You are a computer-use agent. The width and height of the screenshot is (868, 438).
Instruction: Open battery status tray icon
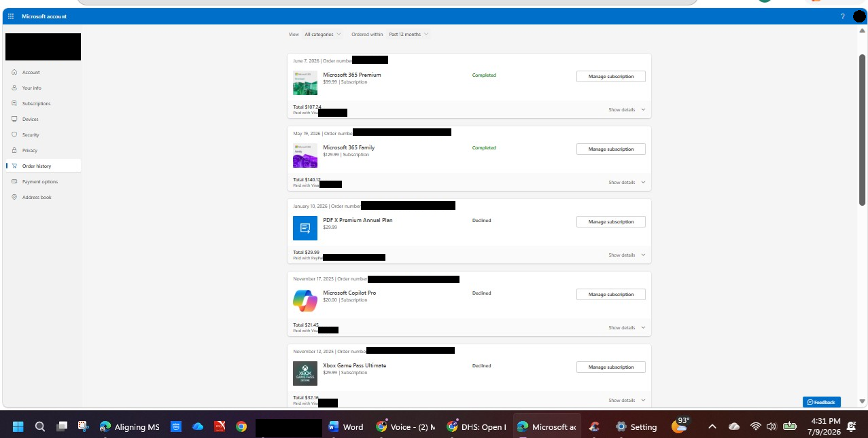pos(789,426)
